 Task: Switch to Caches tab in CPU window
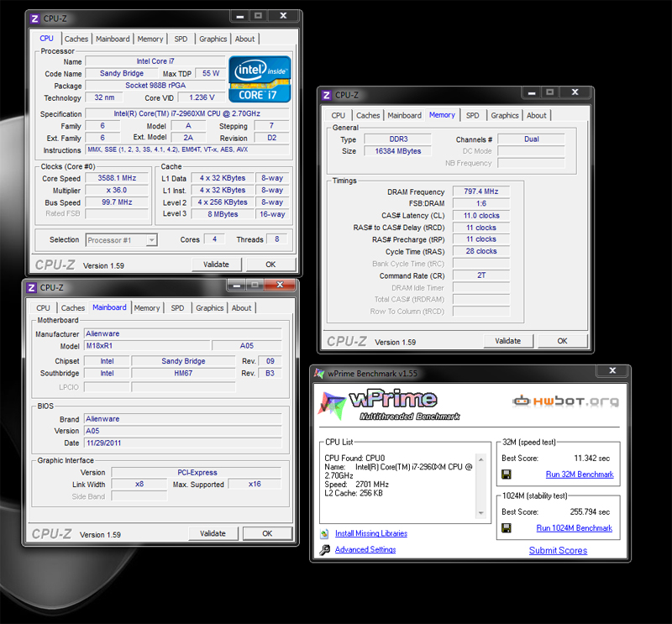coord(76,39)
